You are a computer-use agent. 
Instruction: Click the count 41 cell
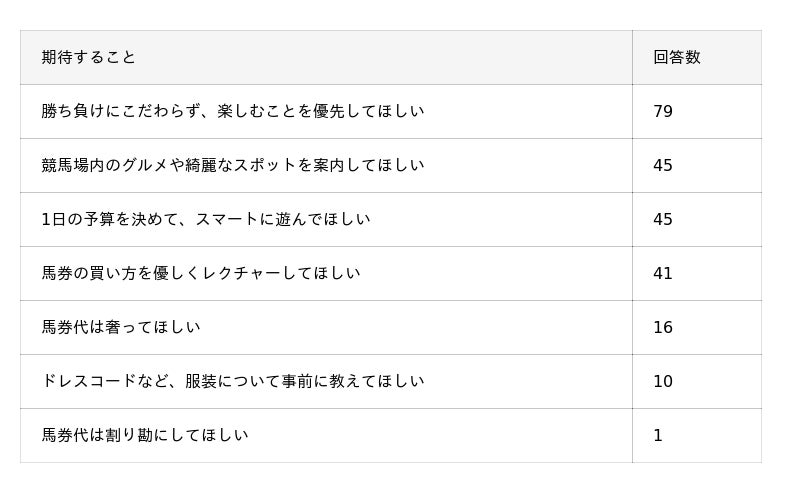coord(663,274)
